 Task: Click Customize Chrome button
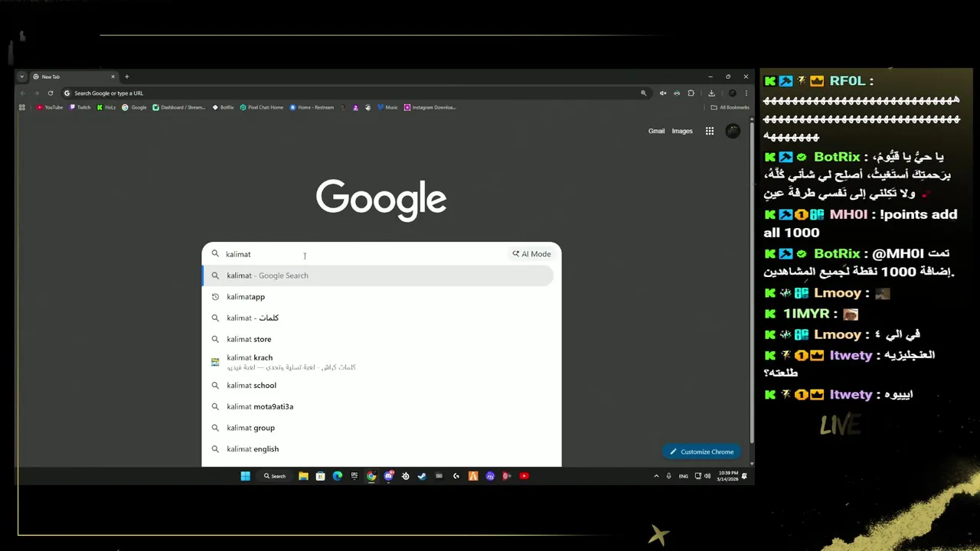click(x=701, y=452)
